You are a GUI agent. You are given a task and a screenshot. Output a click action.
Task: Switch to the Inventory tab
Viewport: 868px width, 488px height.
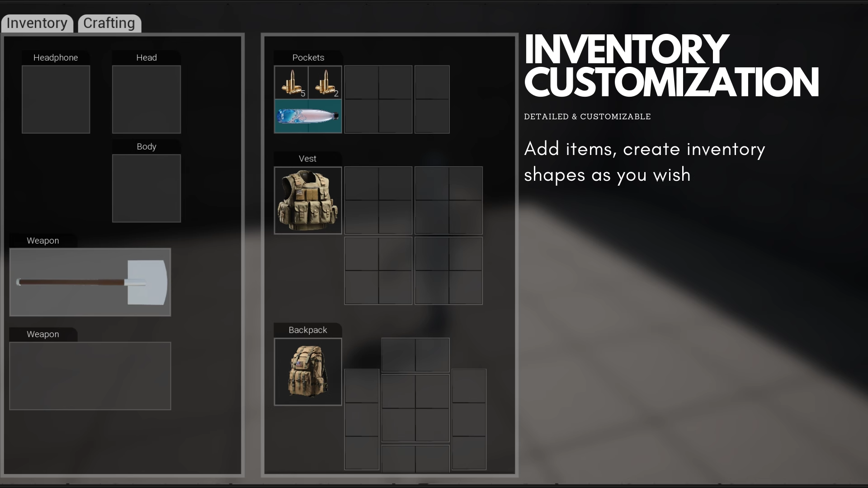[37, 23]
